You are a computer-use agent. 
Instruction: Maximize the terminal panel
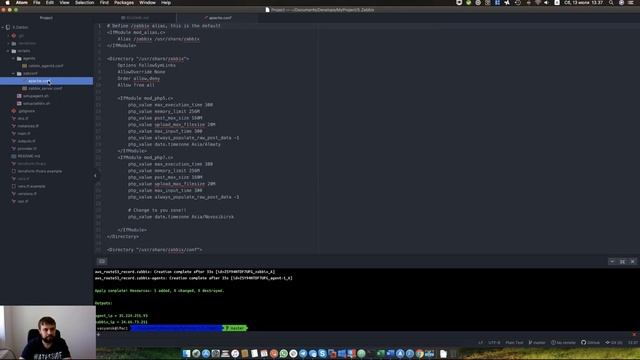point(622,261)
